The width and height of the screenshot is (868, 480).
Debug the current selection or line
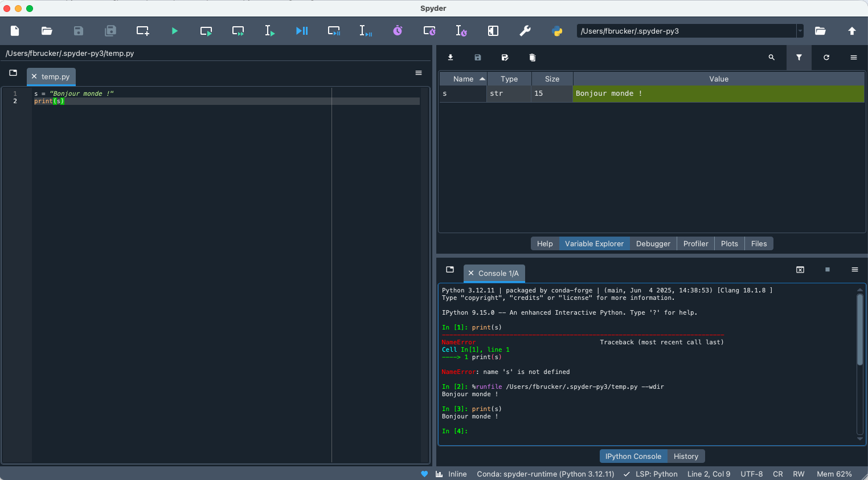click(366, 31)
